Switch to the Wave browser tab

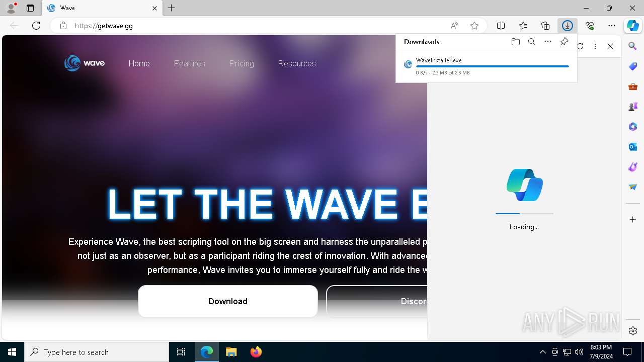pyautogui.click(x=102, y=8)
